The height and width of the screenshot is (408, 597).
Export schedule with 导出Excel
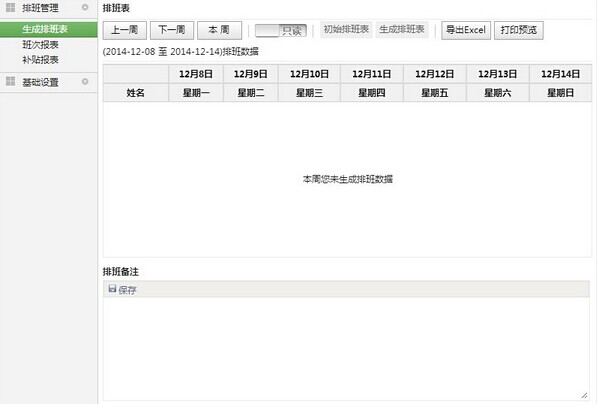tap(466, 30)
